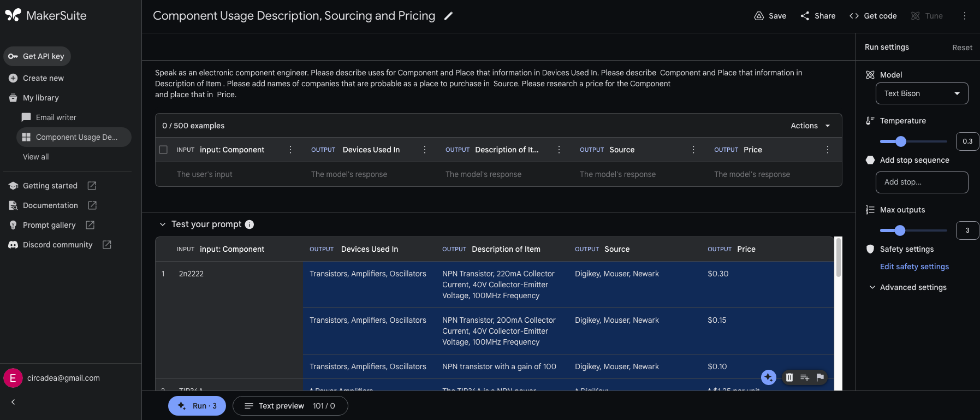The image size is (980, 420).
Task: Open the three-dot overflow menu at top right
Action: tap(965, 16)
